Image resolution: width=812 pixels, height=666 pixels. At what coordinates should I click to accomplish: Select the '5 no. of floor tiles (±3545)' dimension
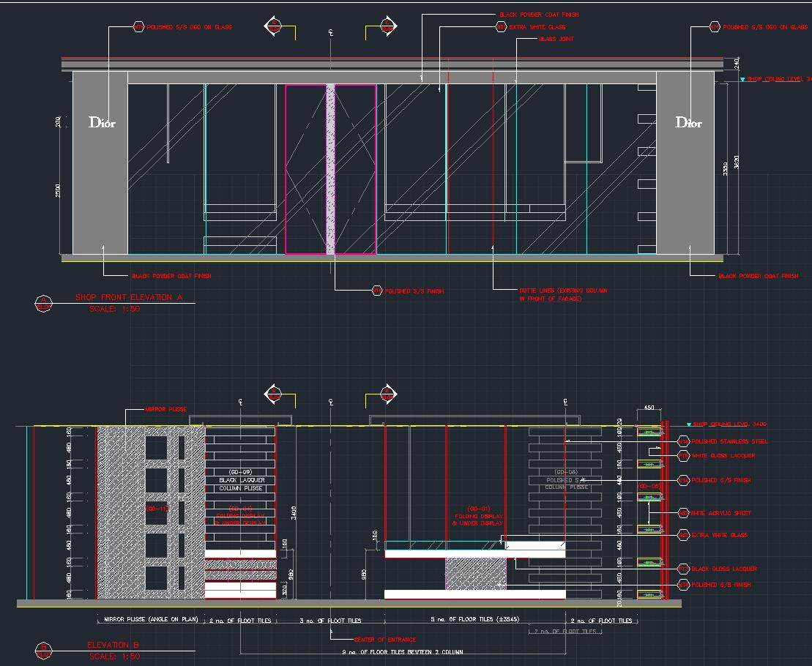point(470,621)
